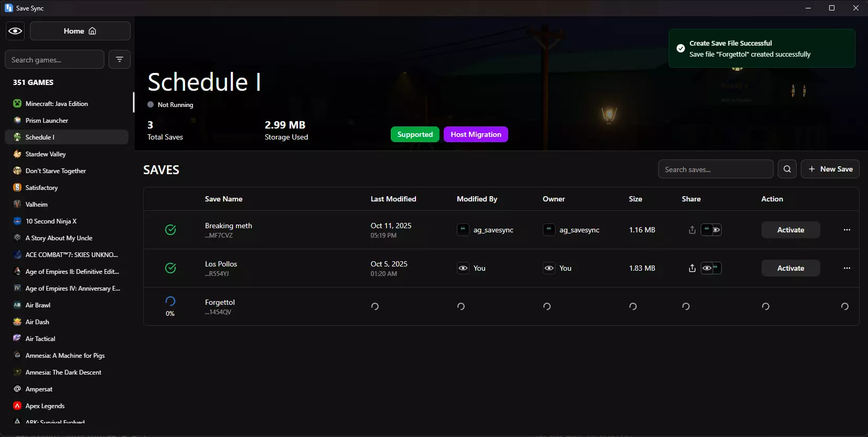Click sync status checkmark for Breaking meth

point(170,230)
